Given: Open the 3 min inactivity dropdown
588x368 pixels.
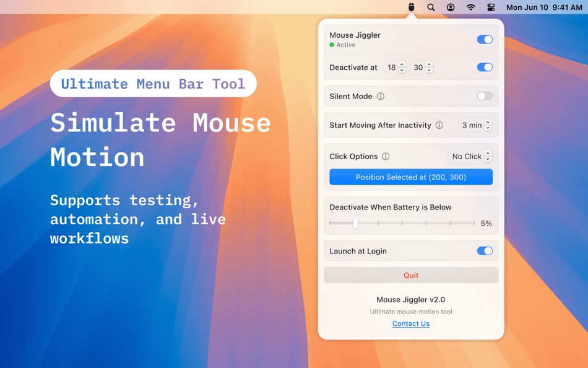Looking at the screenshot, I should pyautogui.click(x=475, y=125).
